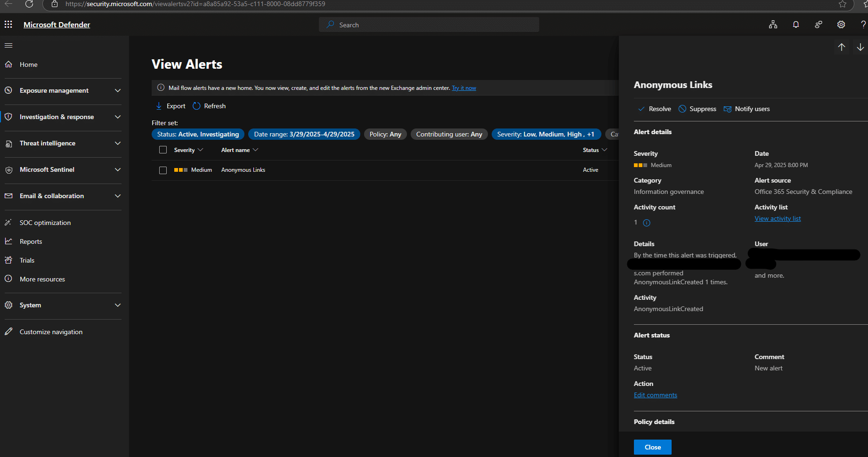The height and width of the screenshot is (457, 868).
Task: Click the Exposure management icon
Action: click(x=8, y=90)
